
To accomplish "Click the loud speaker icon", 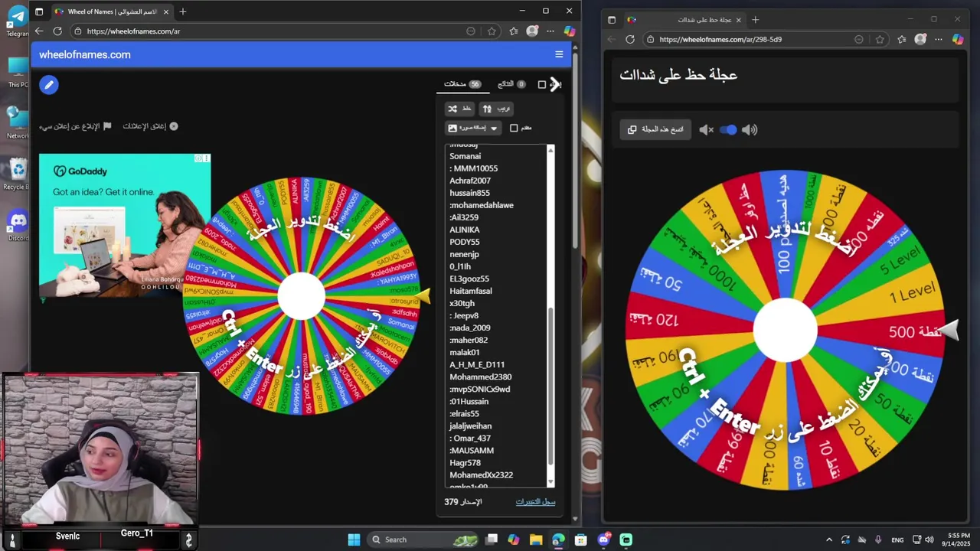I will (x=750, y=130).
